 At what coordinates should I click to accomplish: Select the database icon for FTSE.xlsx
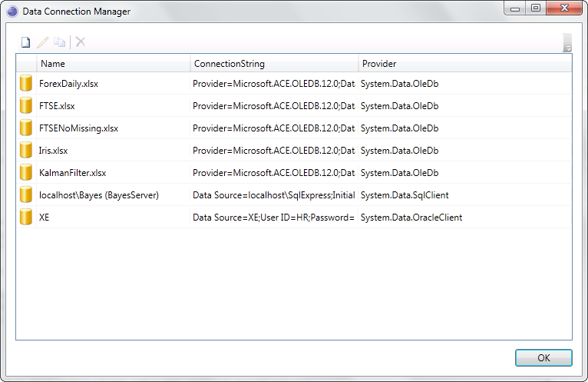(26, 105)
